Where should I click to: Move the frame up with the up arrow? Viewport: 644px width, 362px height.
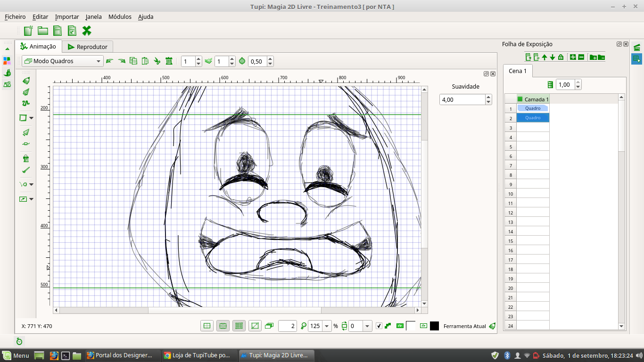[x=545, y=57]
